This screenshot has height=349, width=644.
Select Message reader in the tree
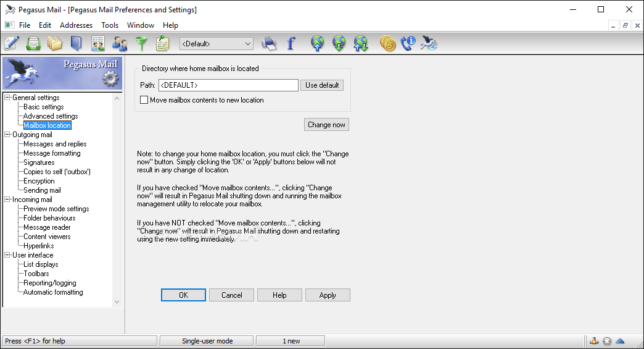click(47, 227)
